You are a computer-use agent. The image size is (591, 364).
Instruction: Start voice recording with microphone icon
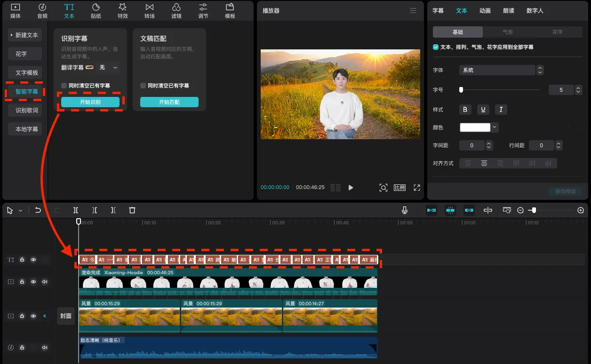(x=405, y=210)
